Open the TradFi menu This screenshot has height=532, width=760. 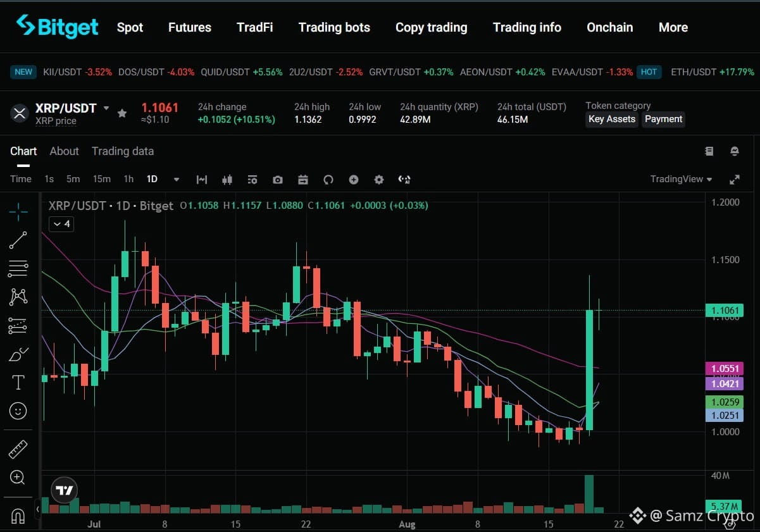[255, 27]
